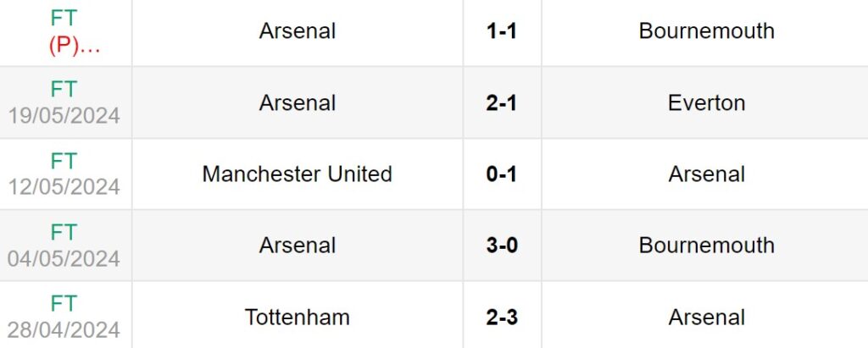Choose Arsenal in the 3-0 win row

(298, 246)
